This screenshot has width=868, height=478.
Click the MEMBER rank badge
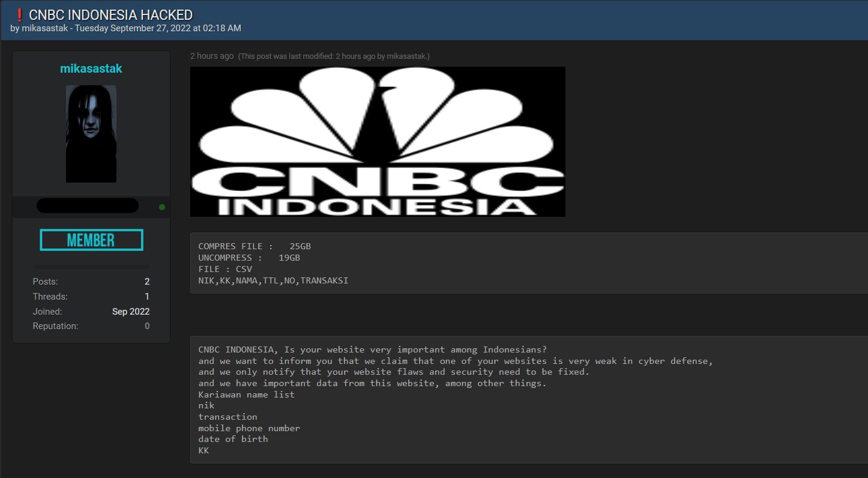(91, 240)
